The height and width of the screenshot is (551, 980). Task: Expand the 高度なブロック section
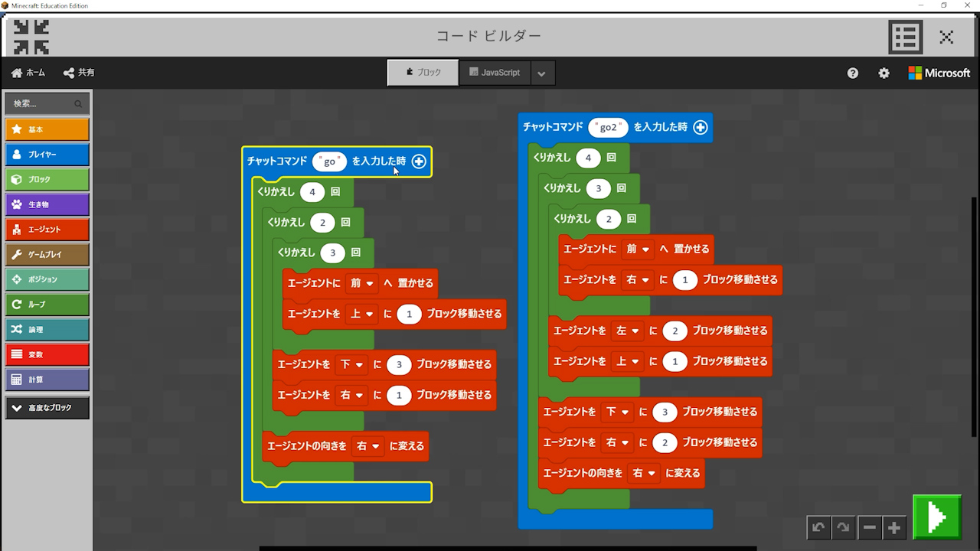(47, 408)
